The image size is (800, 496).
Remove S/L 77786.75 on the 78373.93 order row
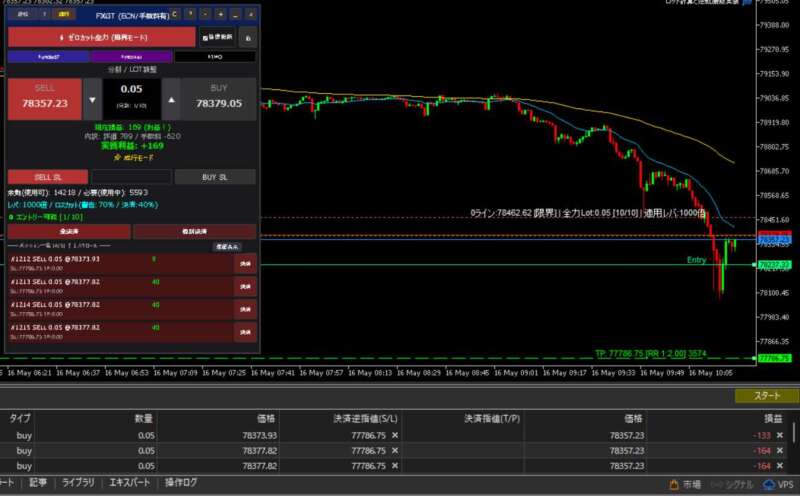(x=395, y=435)
